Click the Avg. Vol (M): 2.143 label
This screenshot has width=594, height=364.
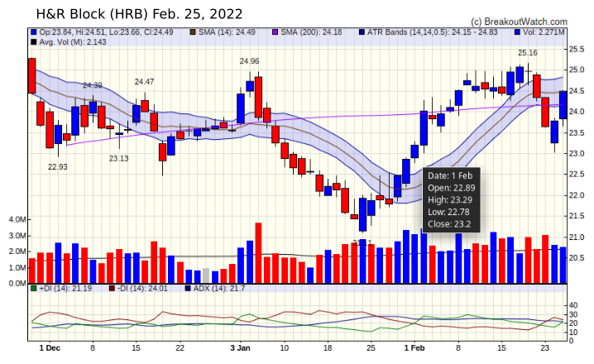point(73,42)
